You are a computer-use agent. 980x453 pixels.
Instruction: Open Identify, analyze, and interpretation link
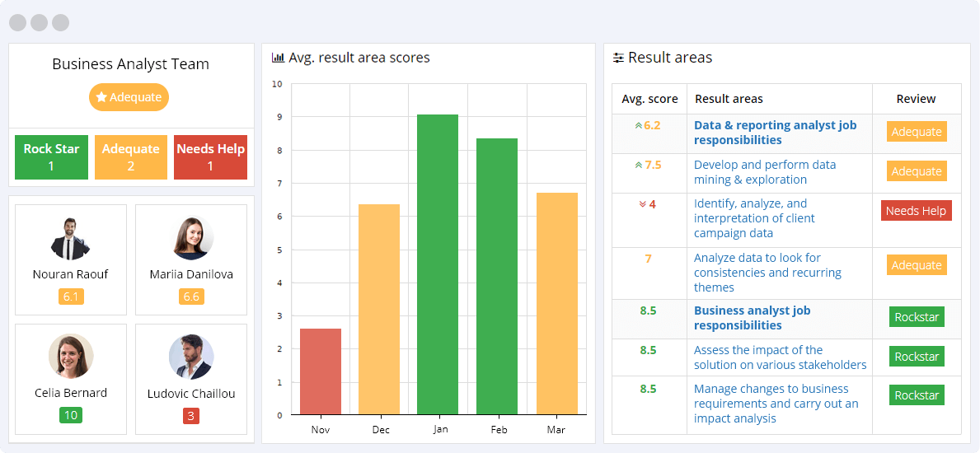[x=754, y=218]
